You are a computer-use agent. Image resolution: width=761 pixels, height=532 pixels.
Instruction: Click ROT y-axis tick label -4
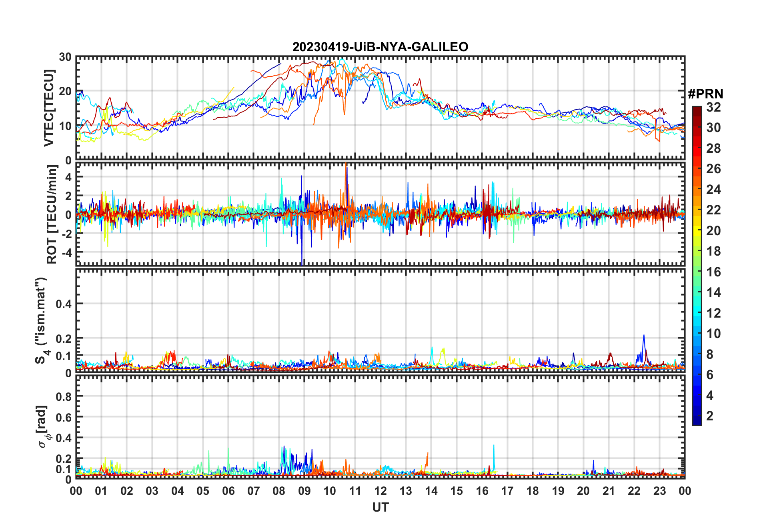[66, 253]
